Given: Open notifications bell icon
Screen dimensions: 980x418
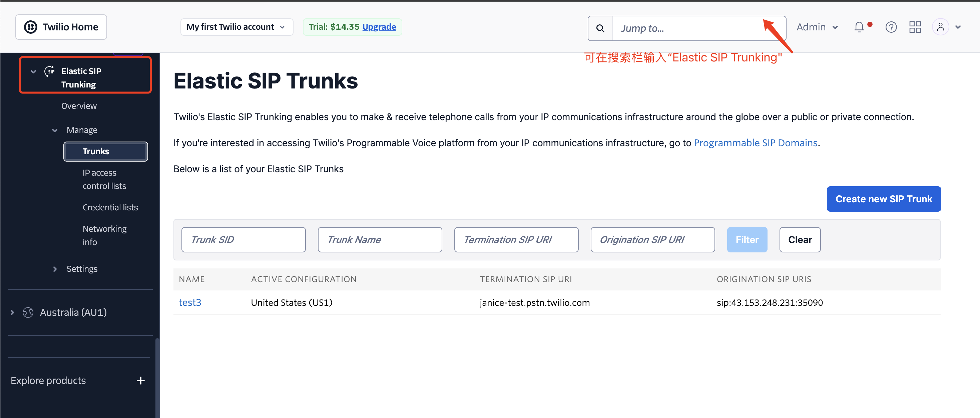Looking at the screenshot, I should 859,27.
